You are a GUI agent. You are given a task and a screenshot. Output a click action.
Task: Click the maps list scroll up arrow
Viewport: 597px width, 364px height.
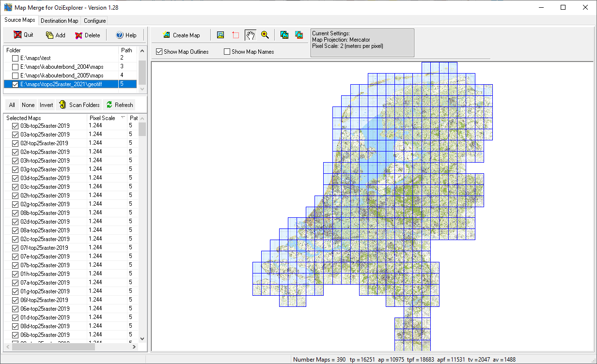tap(142, 118)
